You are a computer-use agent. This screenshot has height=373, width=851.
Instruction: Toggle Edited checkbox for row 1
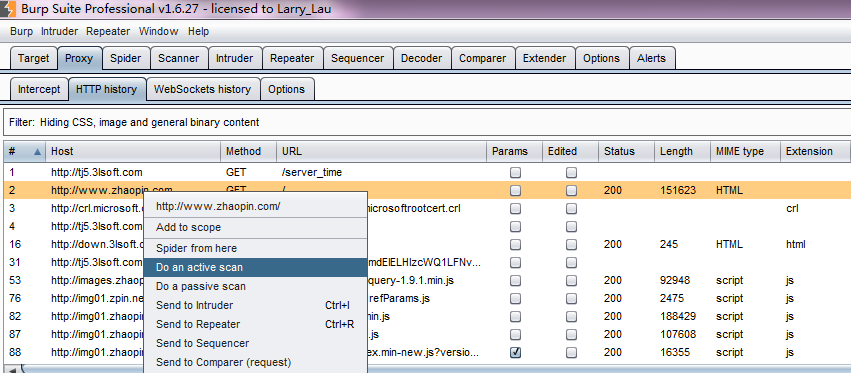coord(571,173)
